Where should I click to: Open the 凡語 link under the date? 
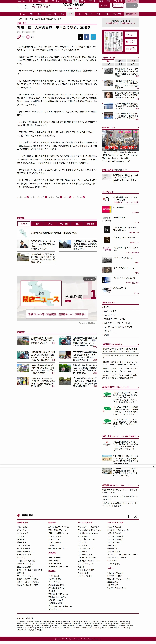pos(46,7)
